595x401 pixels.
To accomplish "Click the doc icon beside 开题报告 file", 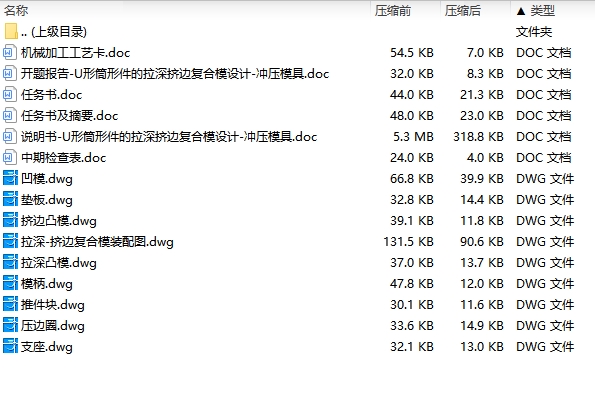I will 10,73.
